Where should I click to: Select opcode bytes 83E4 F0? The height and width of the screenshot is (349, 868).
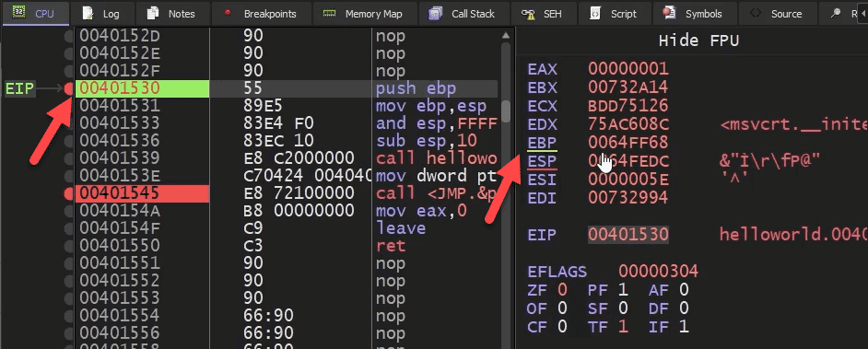[x=280, y=123]
